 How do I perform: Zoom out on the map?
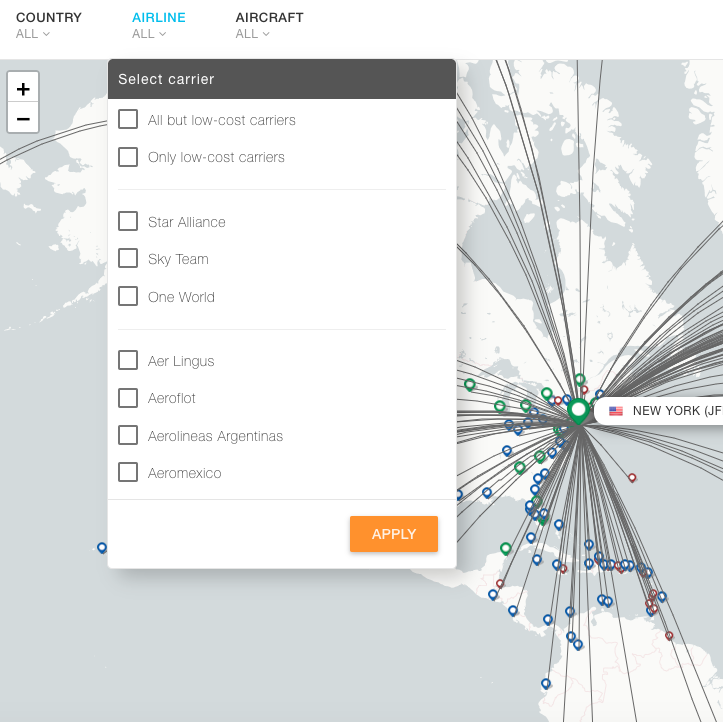tap(23, 119)
